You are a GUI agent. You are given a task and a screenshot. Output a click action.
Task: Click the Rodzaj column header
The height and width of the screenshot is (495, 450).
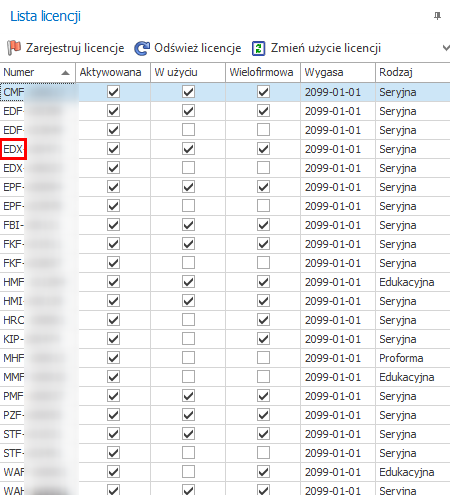tap(413, 72)
